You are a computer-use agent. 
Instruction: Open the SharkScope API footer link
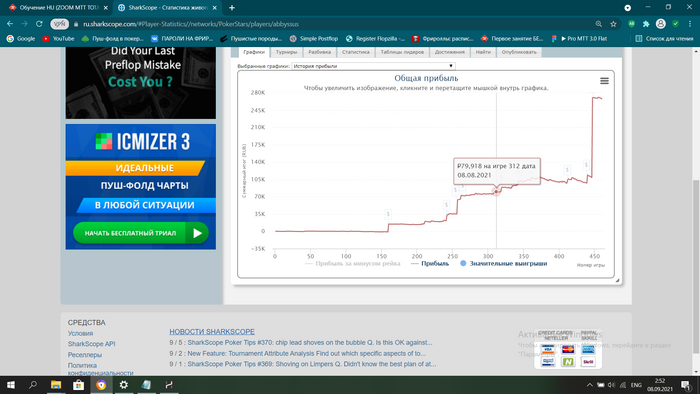click(92, 344)
